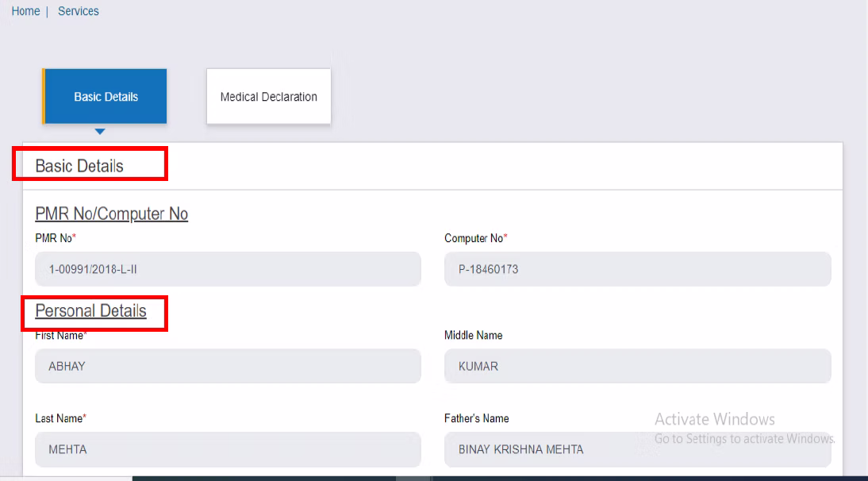
Task: Click the PMR No label
Action: (x=56, y=238)
